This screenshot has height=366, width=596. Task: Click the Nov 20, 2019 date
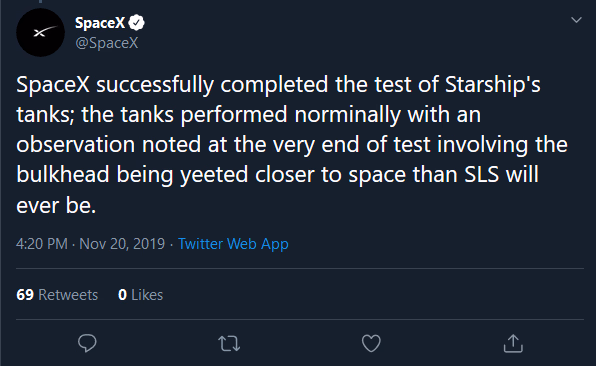(122, 244)
